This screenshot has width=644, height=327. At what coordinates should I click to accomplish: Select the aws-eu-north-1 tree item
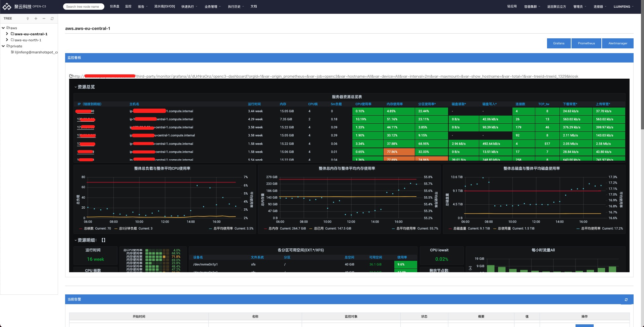(28, 40)
